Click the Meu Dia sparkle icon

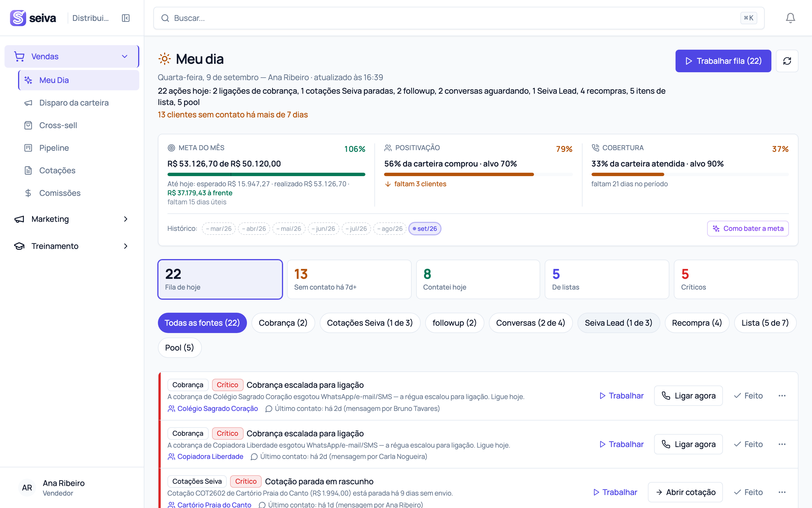28,80
